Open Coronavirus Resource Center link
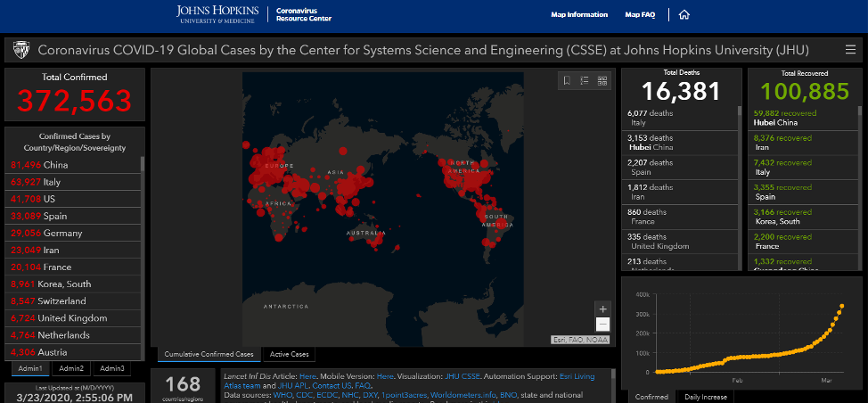The height and width of the screenshot is (403, 868). 303,14
